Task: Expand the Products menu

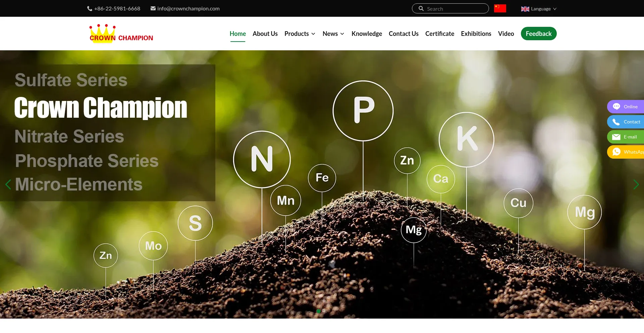Action: point(300,34)
